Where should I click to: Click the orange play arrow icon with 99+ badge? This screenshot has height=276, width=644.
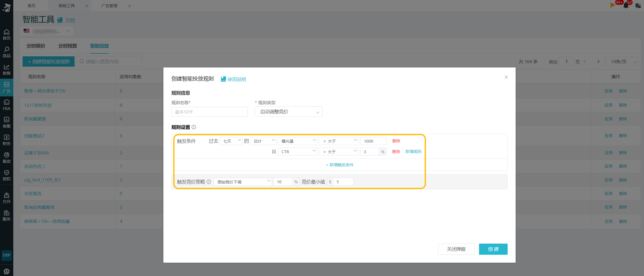[613, 5]
